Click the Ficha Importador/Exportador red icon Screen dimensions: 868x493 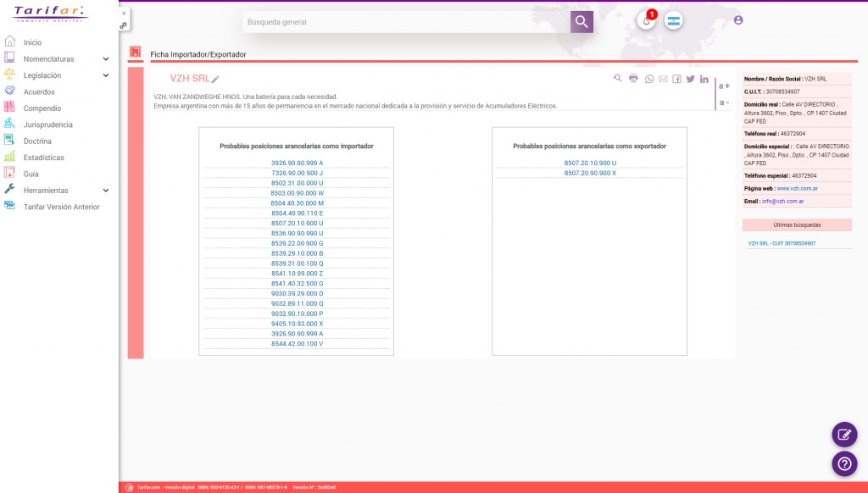point(135,52)
